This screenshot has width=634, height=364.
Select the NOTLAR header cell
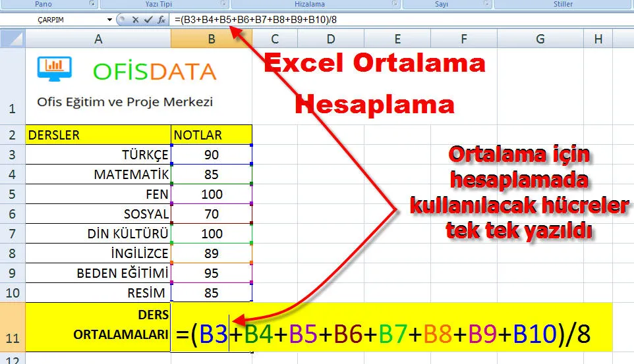211,135
